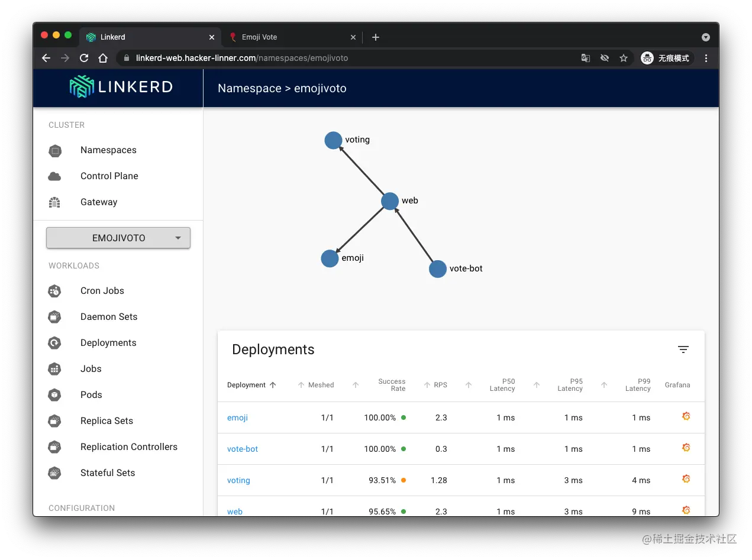
Task: Click the vote-bot node in the graph
Action: pos(437,269)
